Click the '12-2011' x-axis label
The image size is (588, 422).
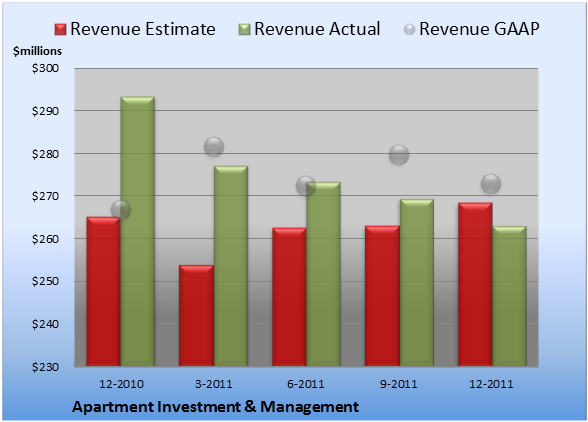[491, 384]
